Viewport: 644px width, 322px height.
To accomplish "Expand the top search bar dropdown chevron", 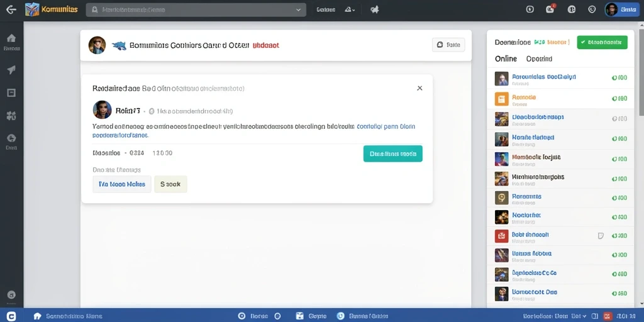I will pyautogui.click(x=299, y=10).
